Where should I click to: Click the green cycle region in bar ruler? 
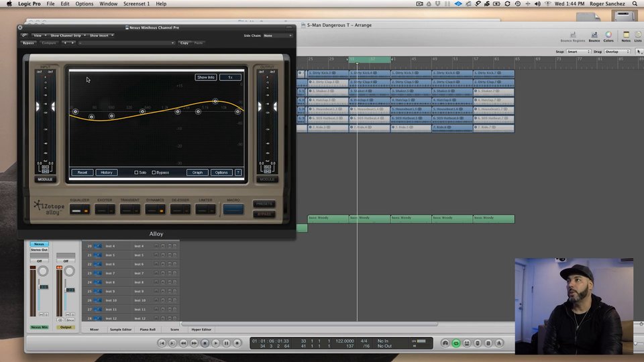coord(370,60)
